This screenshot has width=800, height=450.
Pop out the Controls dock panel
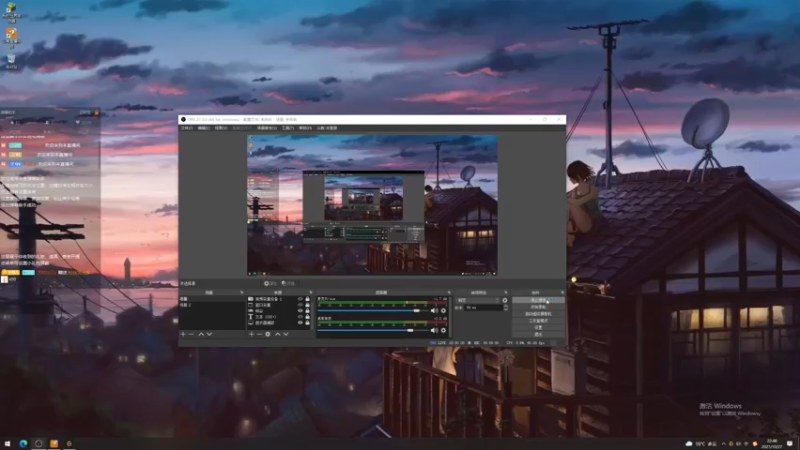563,293
